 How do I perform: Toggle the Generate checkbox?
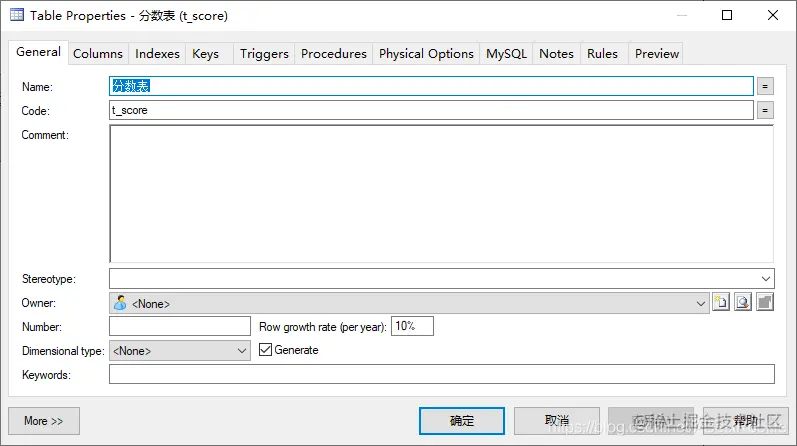(265, 349)
